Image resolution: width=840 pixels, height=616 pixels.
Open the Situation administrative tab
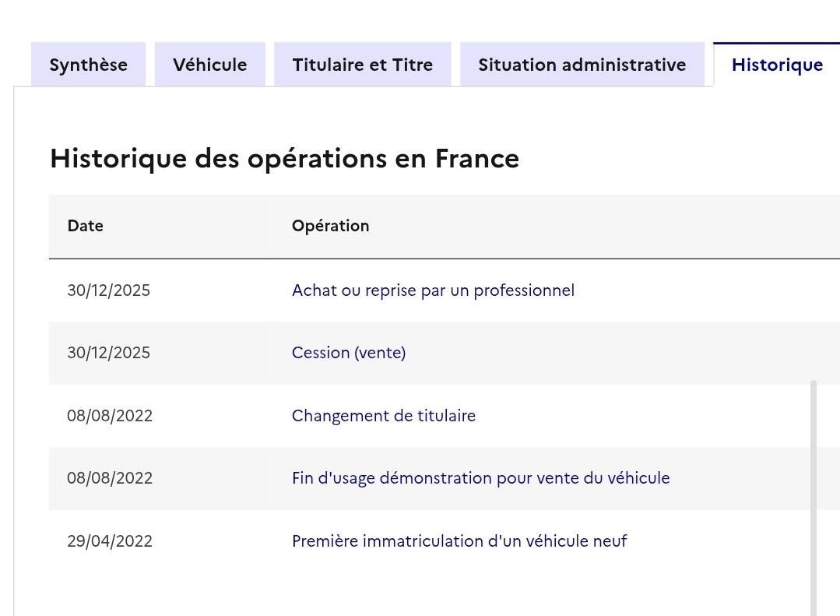[x=582, y=65]
